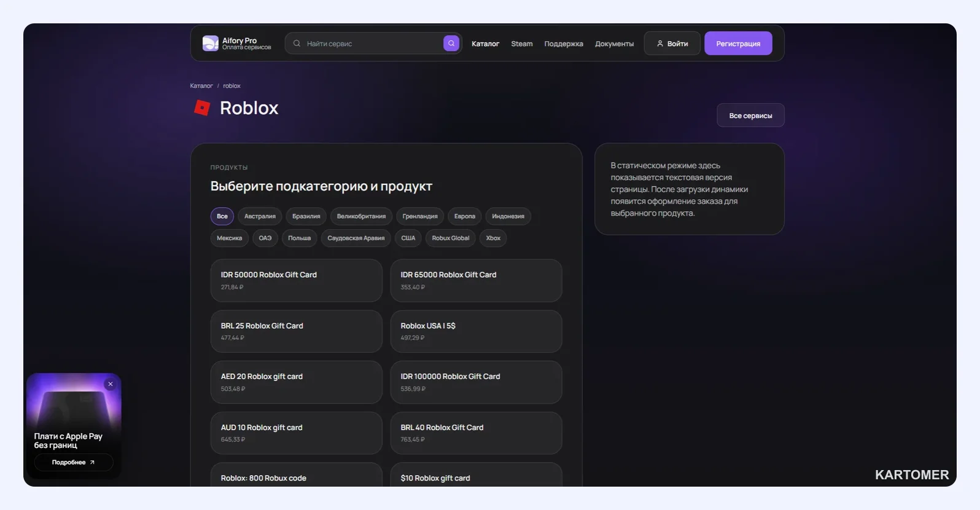Screen dimensions: 980x510
Task: Open the Steam menu item
Action: (522, 44)
